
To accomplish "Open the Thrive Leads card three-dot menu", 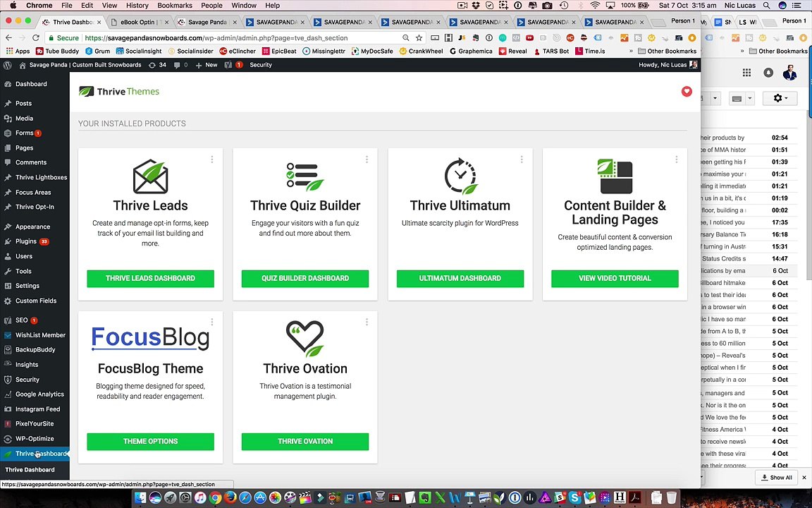I will [x=211, y=159].
